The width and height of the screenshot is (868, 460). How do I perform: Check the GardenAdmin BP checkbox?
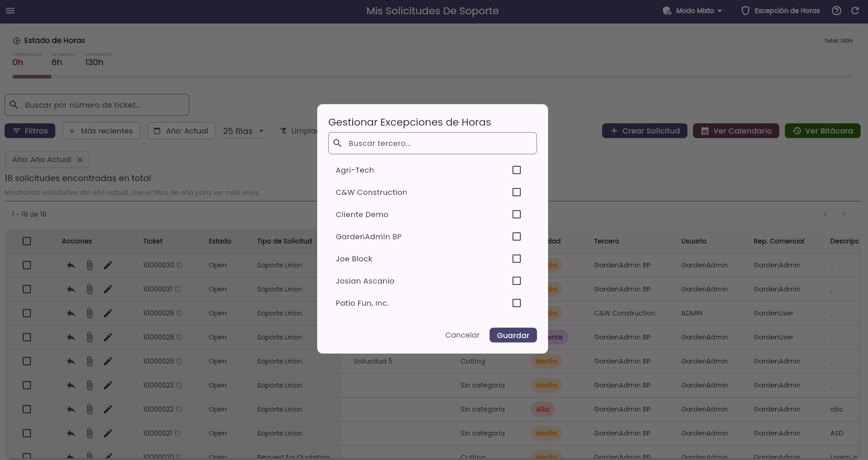[x=517, y=236]
